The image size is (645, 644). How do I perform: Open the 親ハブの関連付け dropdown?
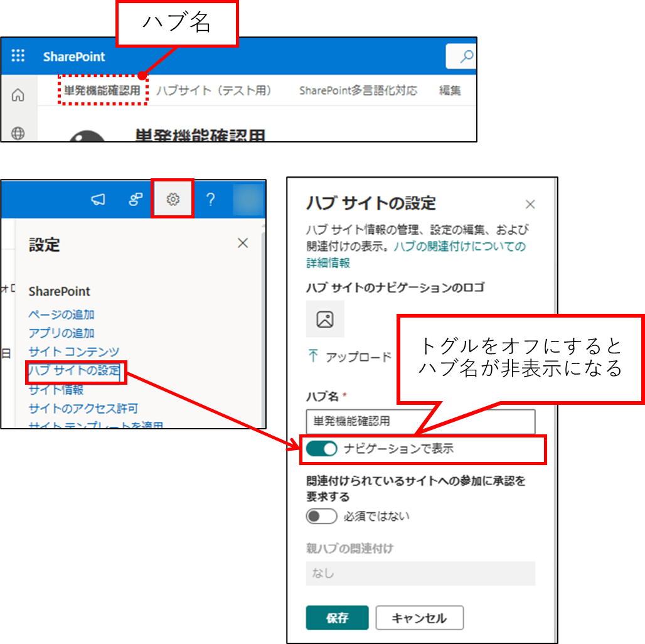(420, 574)
